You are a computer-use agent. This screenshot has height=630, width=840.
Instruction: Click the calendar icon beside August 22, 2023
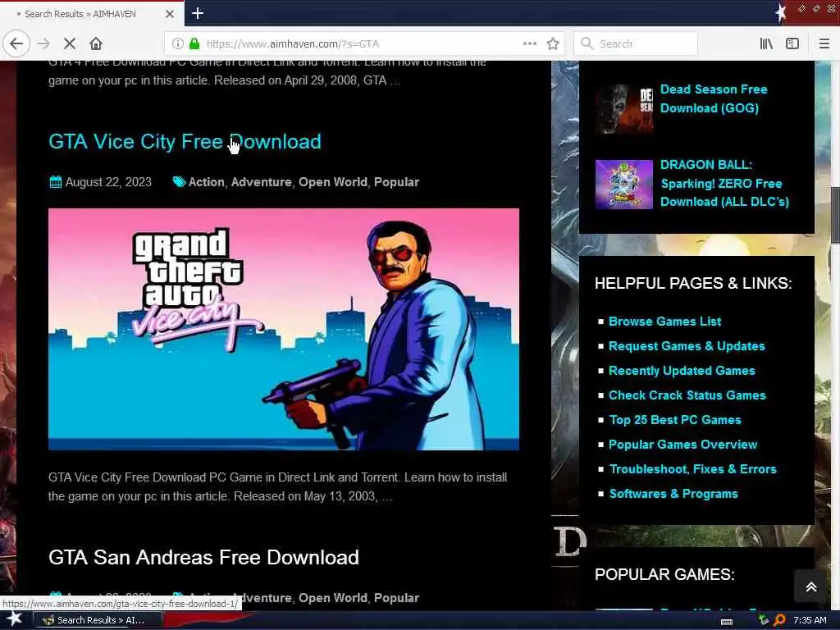(x=55, y=182)
